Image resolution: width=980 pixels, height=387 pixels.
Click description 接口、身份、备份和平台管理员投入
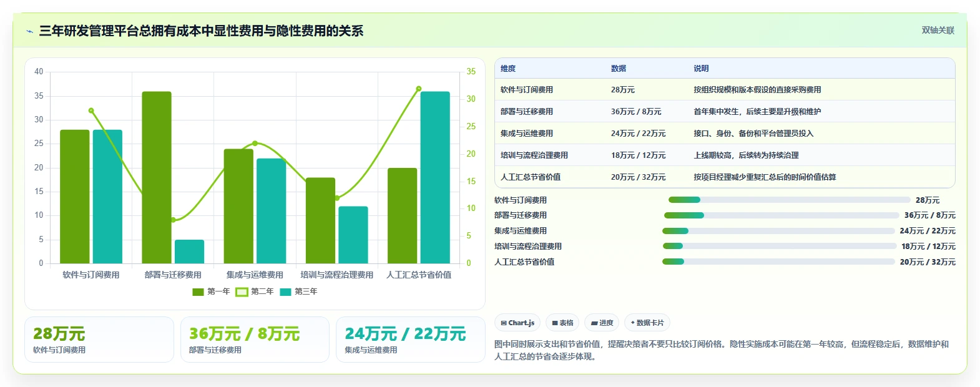coord(753,134)
